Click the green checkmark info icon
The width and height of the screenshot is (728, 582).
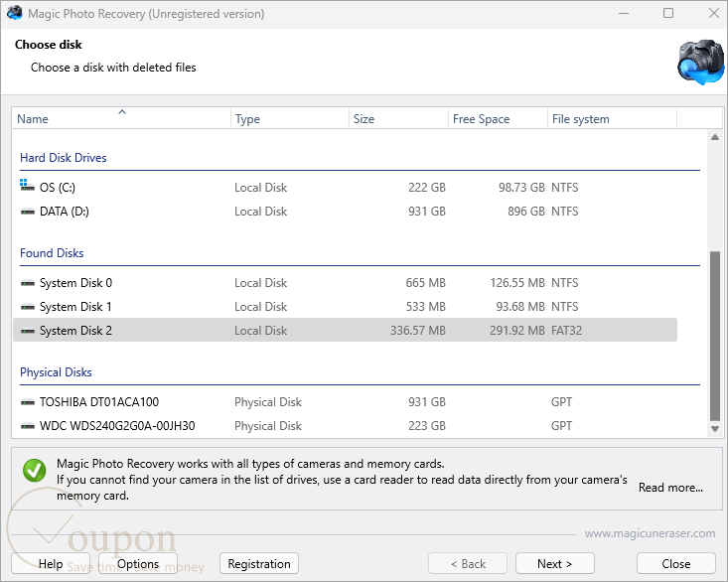(x=35, y=470)
